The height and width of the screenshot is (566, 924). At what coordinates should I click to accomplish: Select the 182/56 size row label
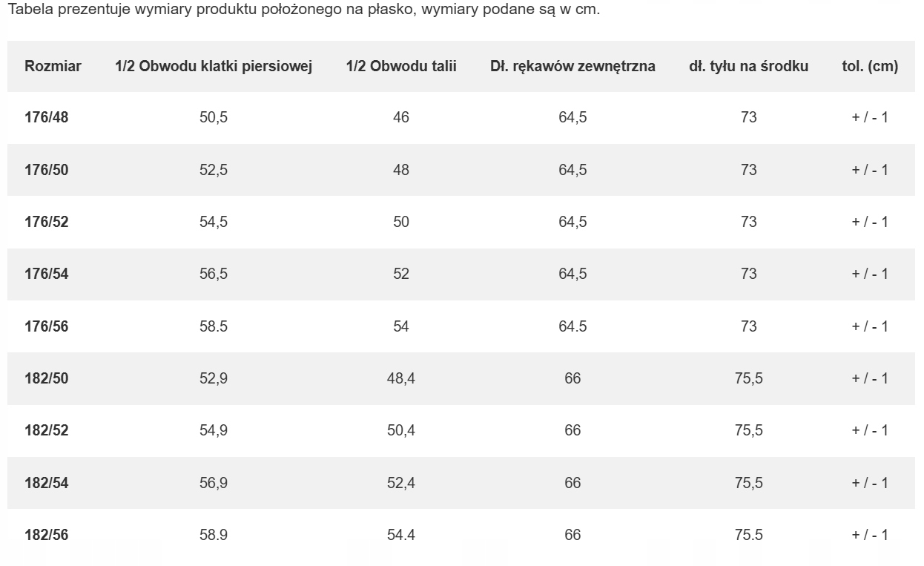coord(46,535)
